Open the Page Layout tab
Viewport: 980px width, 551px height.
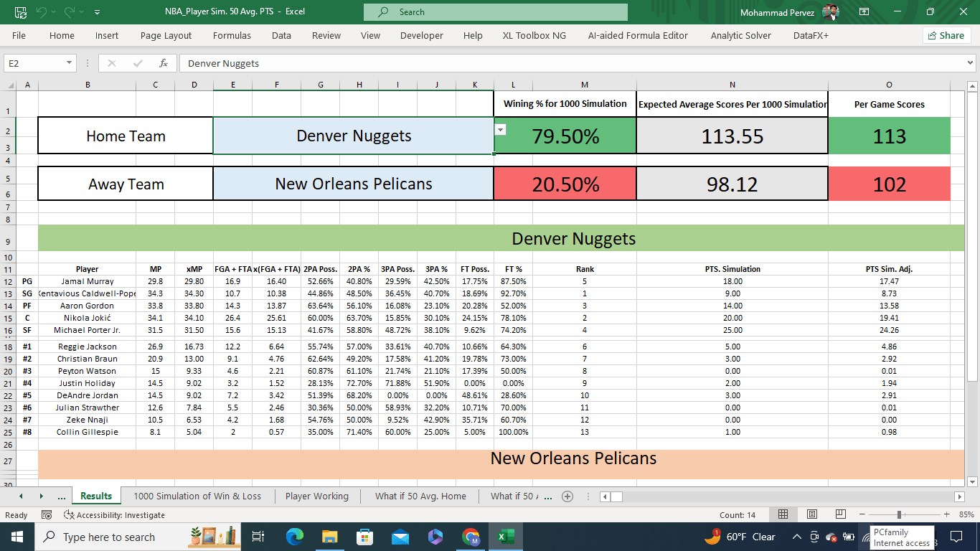coord(166,35)
